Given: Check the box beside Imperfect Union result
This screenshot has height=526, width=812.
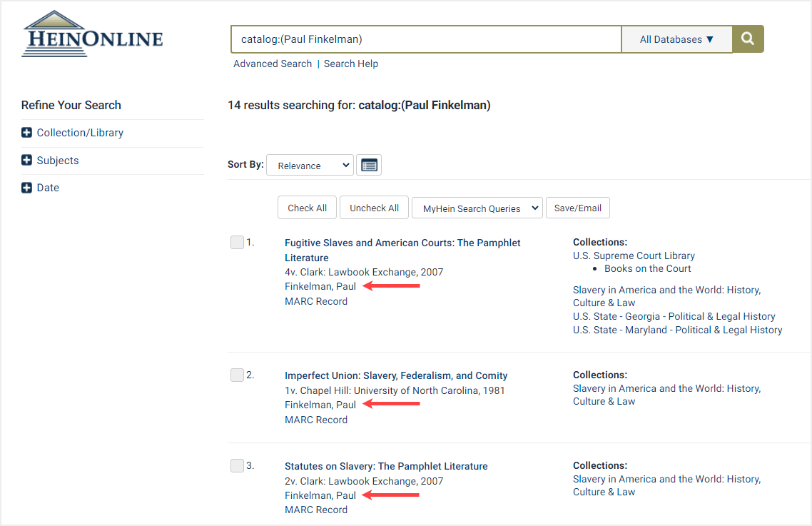Looking at the screenshot, I should 237,375.
